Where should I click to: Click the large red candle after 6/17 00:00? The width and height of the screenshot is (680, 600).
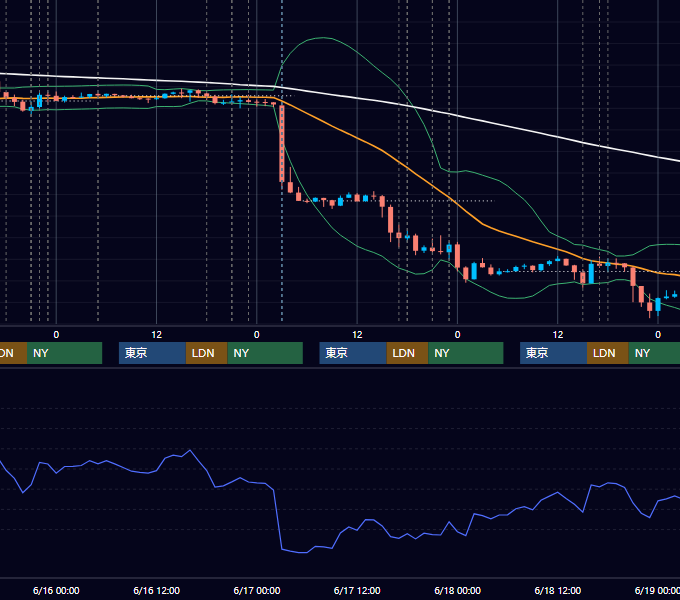click(x=282, y=143)
